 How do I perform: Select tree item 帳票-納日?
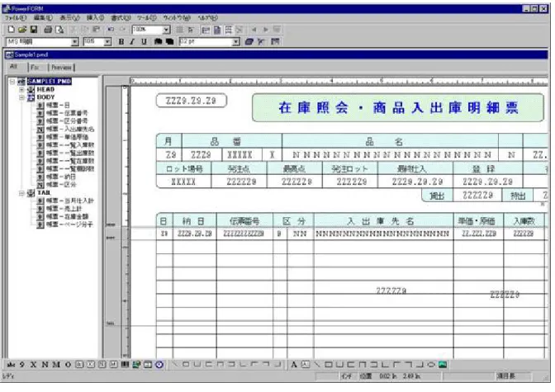[60, 177]
